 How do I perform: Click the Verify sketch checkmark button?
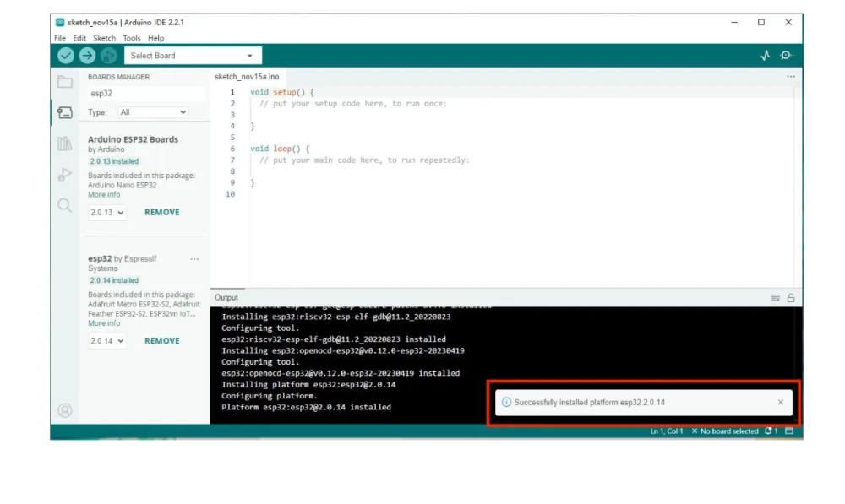click(66, 56)
